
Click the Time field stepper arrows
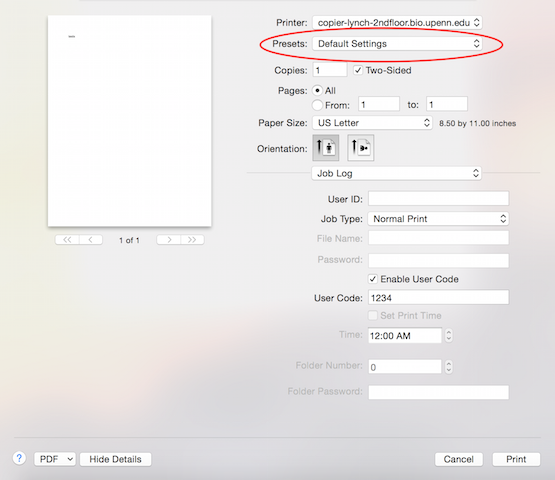pos(448,335)
